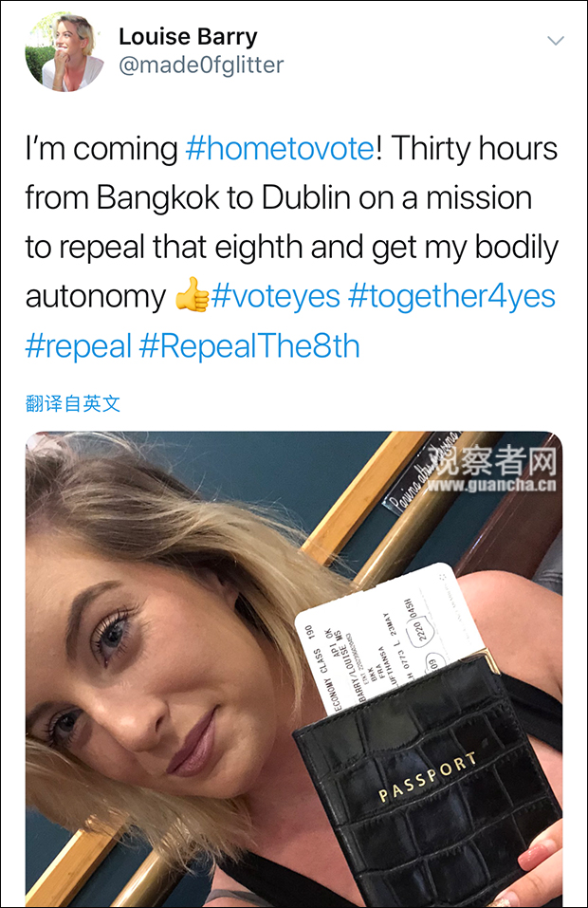Open Louise Barry's profile avatar

click(64, 51)
